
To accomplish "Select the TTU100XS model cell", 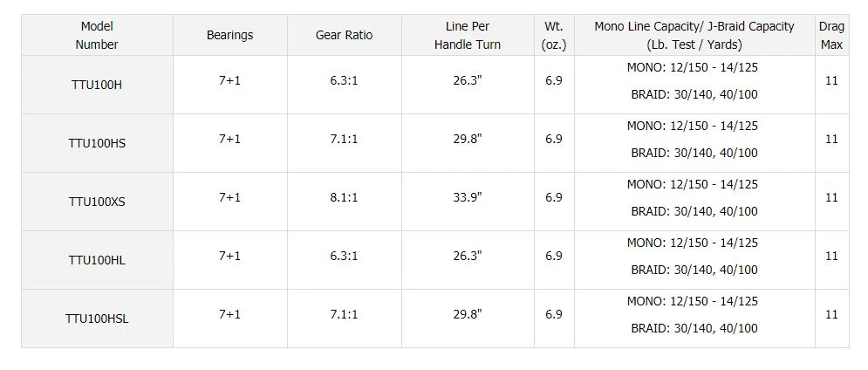I will (97, 202).
